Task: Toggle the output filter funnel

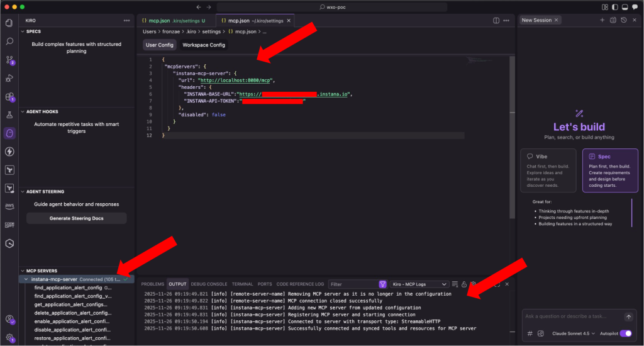Action: [382, 284]
